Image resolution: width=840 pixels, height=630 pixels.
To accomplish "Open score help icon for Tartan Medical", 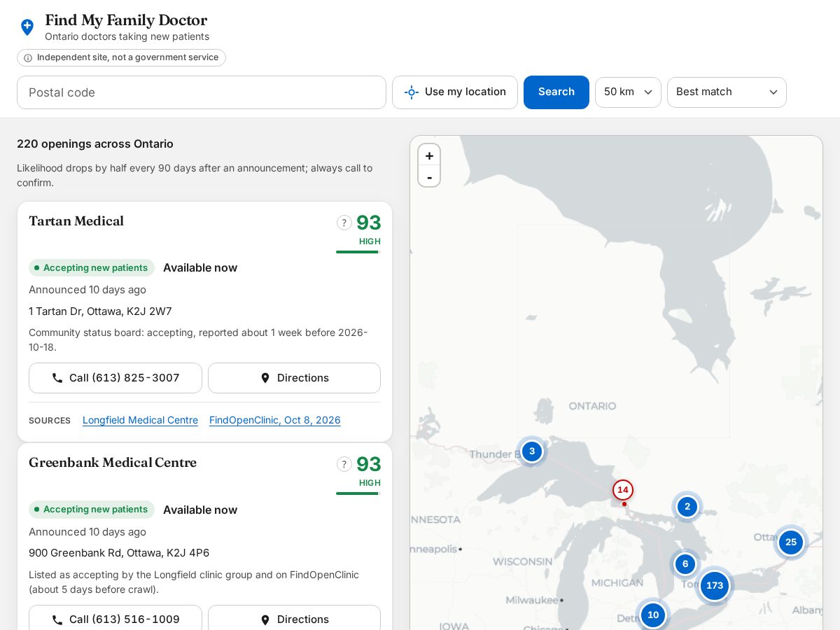I will coord(344,223).
